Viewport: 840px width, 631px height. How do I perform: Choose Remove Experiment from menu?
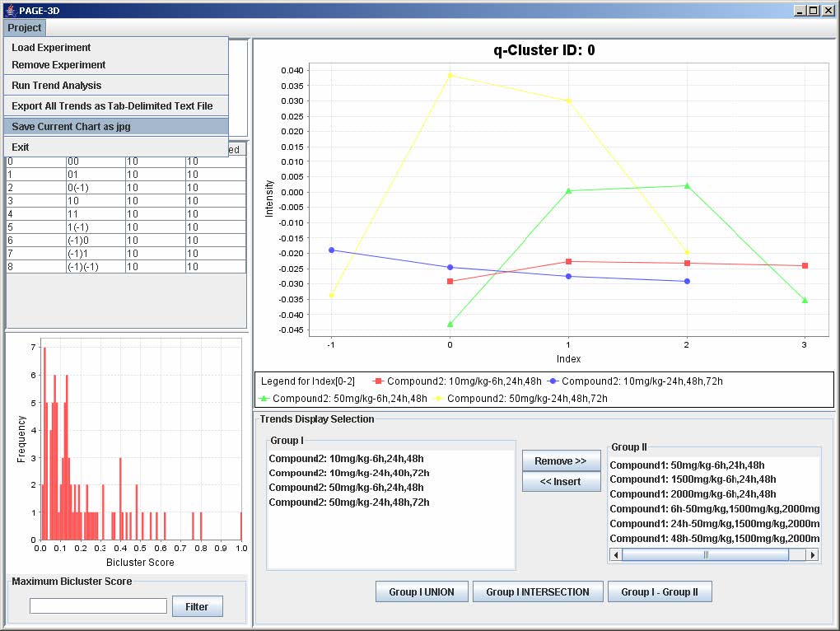pos(58,65)
